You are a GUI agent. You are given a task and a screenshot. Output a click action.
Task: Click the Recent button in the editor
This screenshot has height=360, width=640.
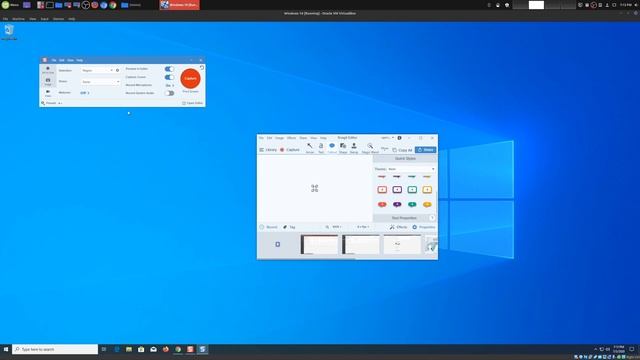(x=268, y=227)
